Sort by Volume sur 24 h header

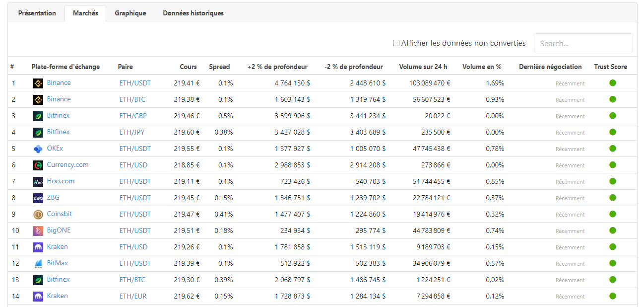(x=423, y=67)
